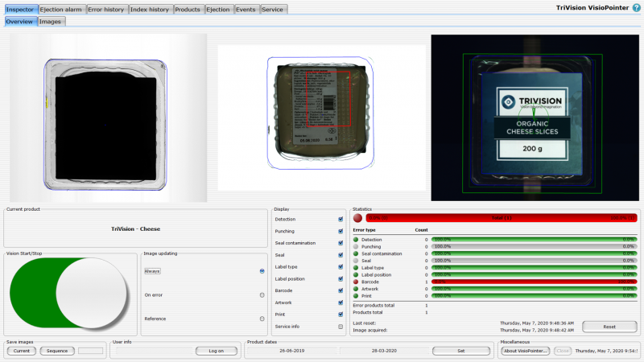Image resolution: width=644 pixels, height=362 pixels.
Task: Click the green Label position status dot
Action: pyautogui.click(x=356, y=274)
